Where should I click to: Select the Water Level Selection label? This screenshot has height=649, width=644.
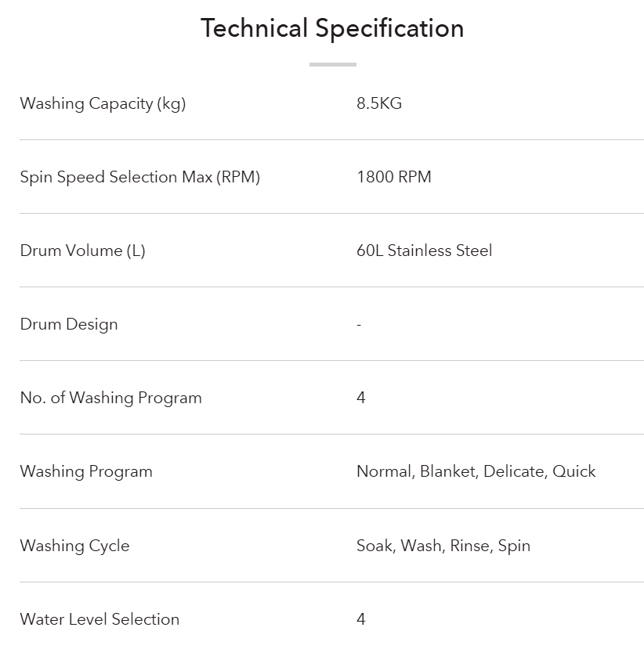click(x=99, y=619)
